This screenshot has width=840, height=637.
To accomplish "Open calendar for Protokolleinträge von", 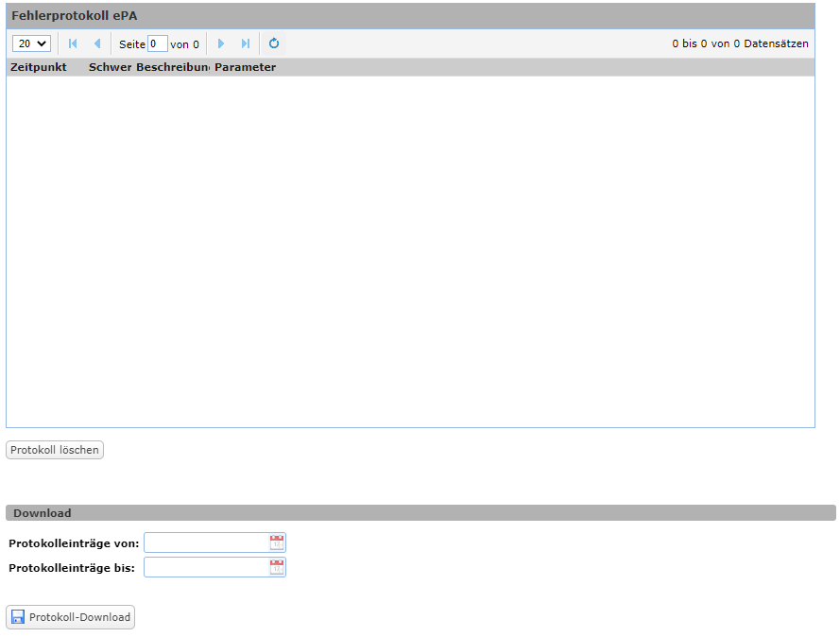I will coord(276,542).
